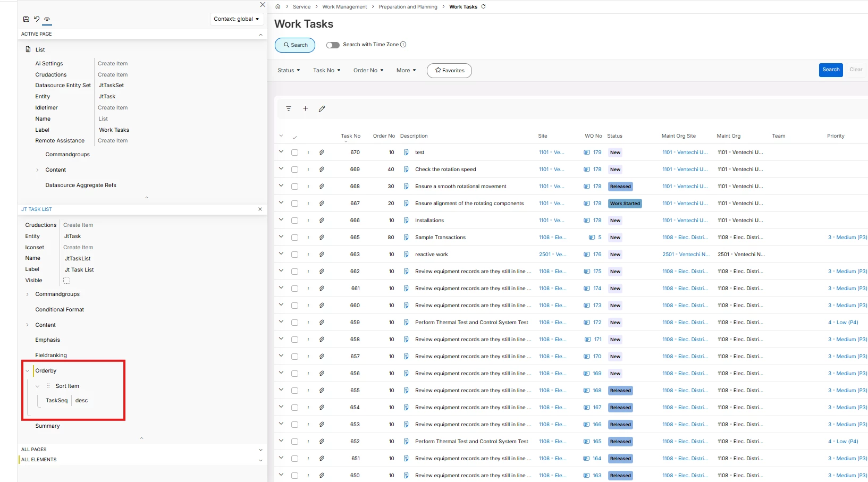Expand row details for task 666

(281, 220)
